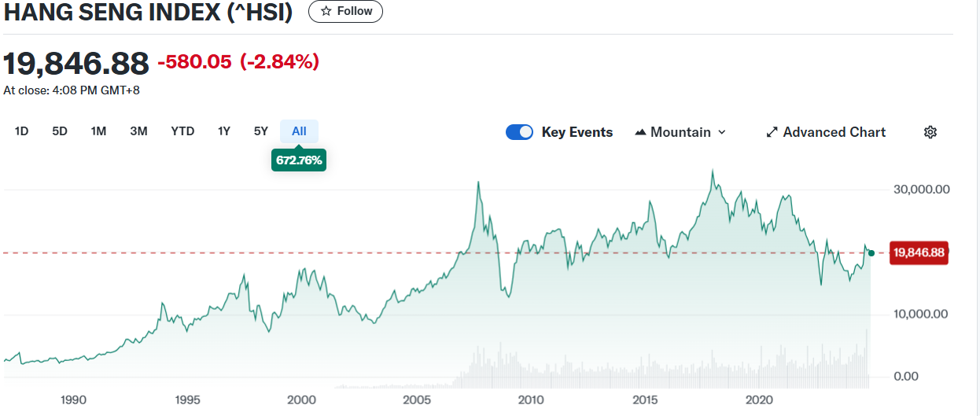Click the 2010 x-axis label

(531, 399)
